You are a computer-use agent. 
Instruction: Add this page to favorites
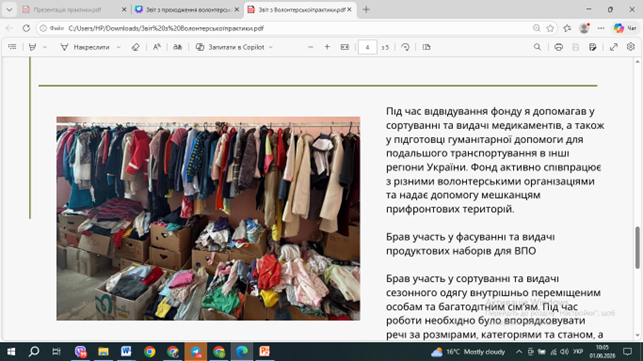click(550, 28)
